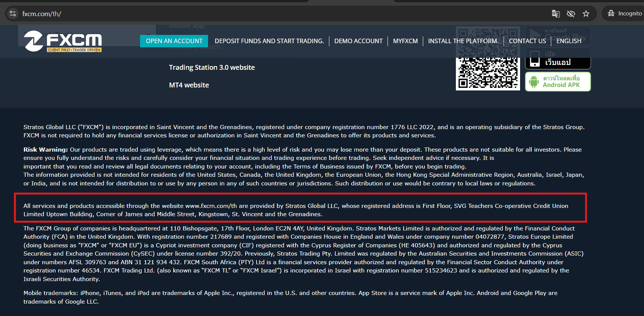
Task: Click the text "Stratos Global LLC ("FXCM")" at paragraph start
Action: point(63,127)
